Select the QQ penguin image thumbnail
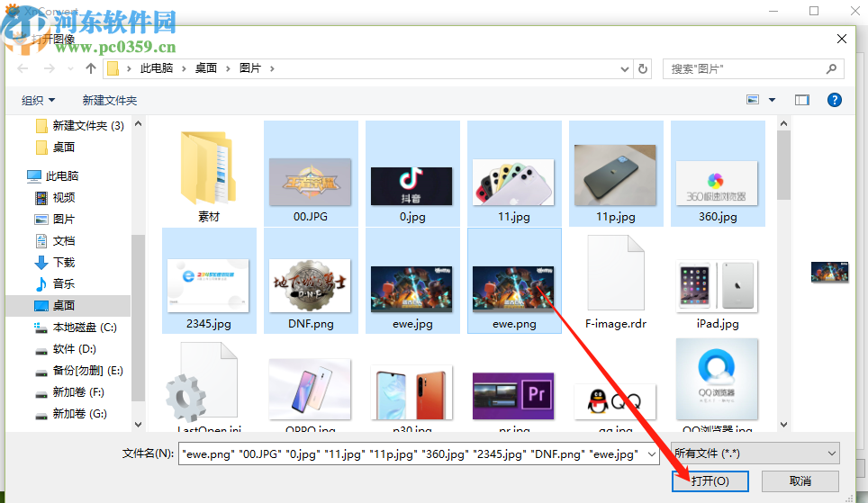Viewport: 868px width, 503px height. coord(615,401)
